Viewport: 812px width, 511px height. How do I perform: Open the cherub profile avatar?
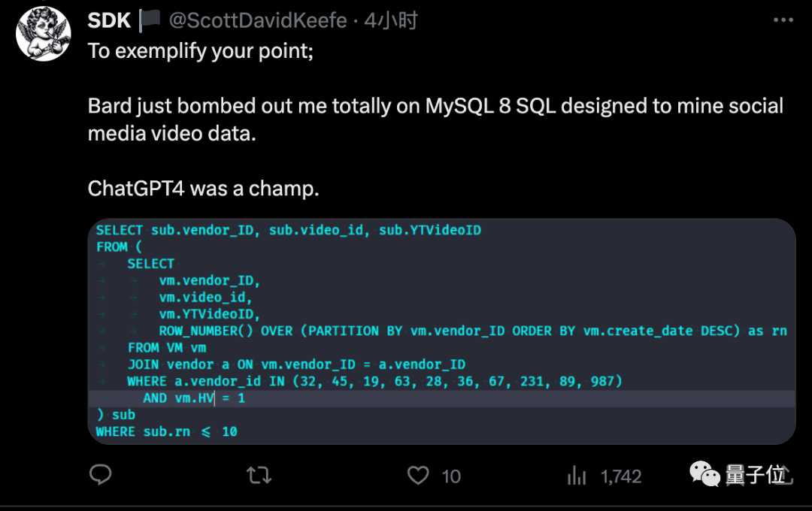click(43, 35)
